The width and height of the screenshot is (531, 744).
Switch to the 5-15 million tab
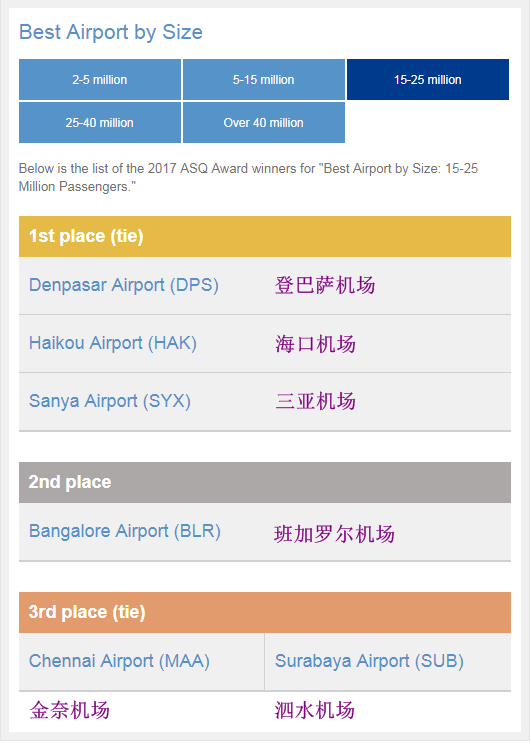point(264,80)
